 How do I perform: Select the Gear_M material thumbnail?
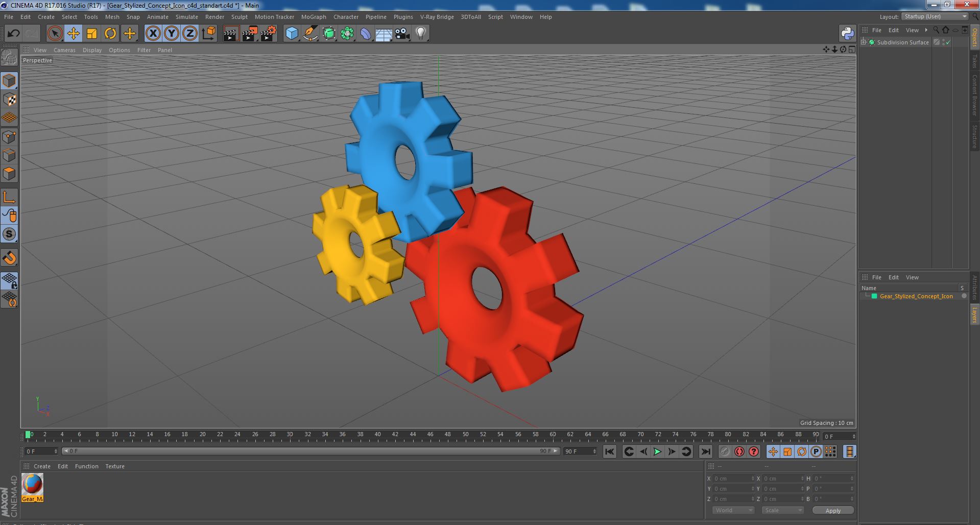[x=32, y=488]
